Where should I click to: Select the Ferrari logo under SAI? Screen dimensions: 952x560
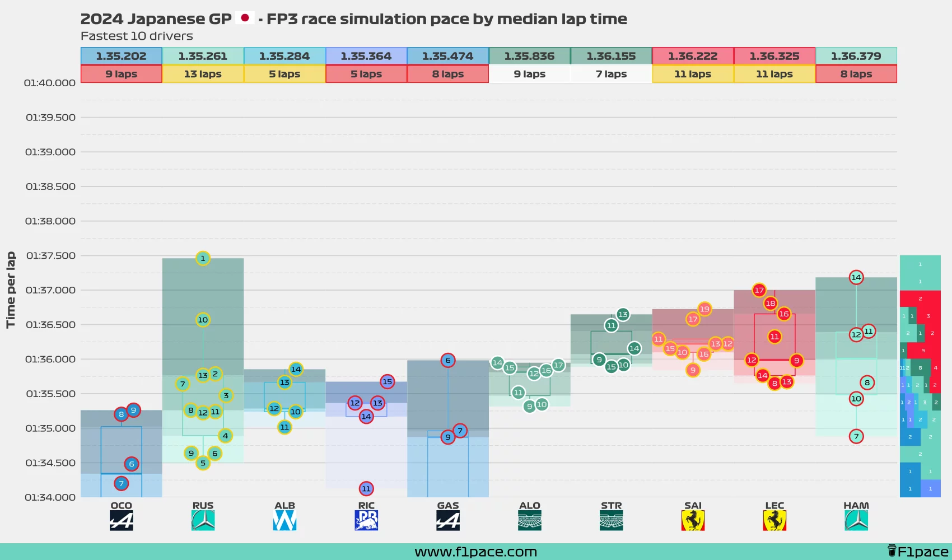(x=693, y=519)
